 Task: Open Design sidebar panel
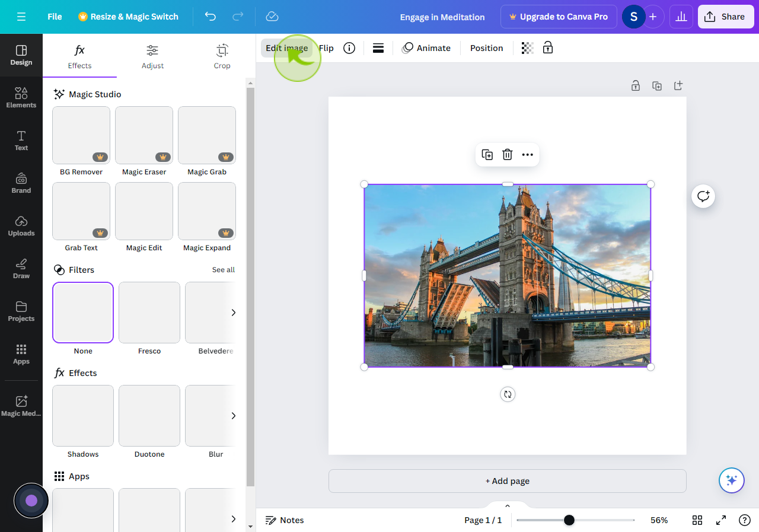pyautogui.click(x=21, y=55)
